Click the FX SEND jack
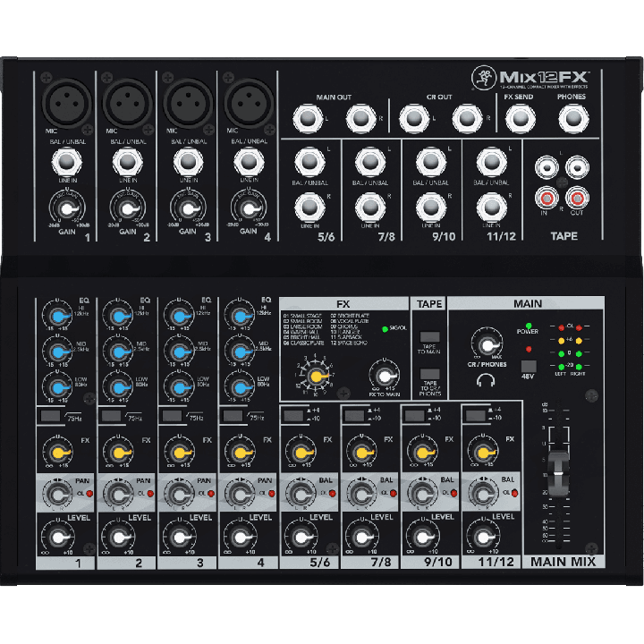 point(521,119)
